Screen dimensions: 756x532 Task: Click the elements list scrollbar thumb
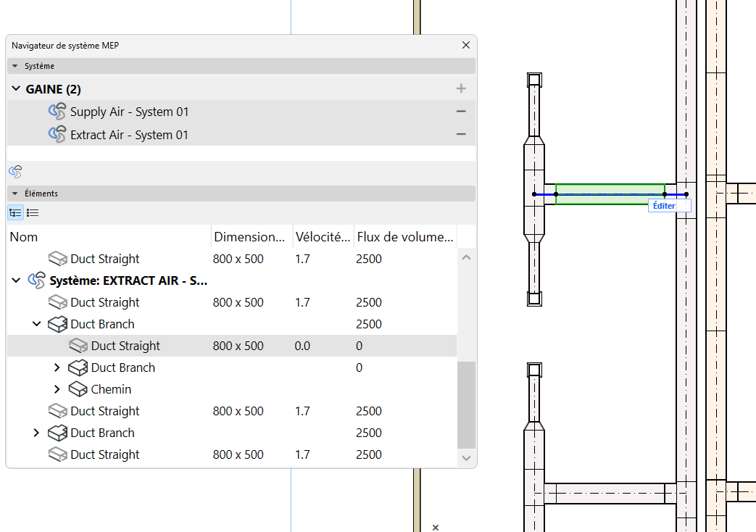tap(466, 404)
